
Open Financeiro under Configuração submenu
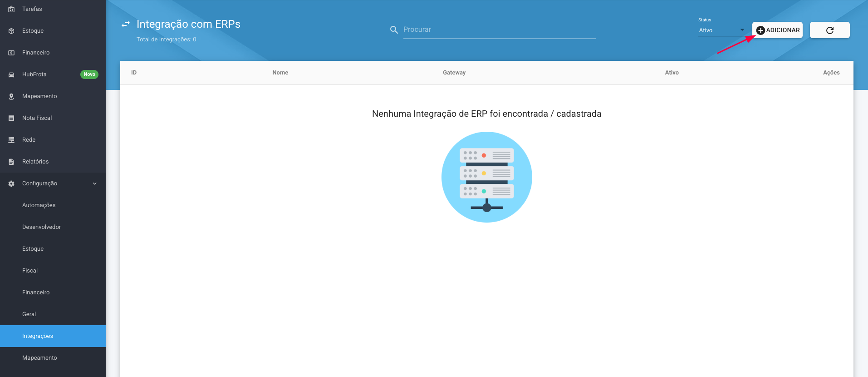click(53, 293)
